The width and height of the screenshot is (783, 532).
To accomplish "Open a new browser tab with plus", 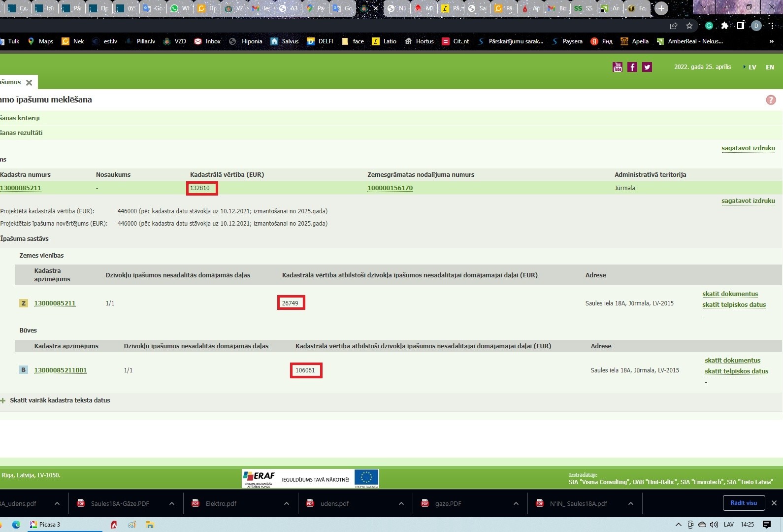I will pos(661,8).
